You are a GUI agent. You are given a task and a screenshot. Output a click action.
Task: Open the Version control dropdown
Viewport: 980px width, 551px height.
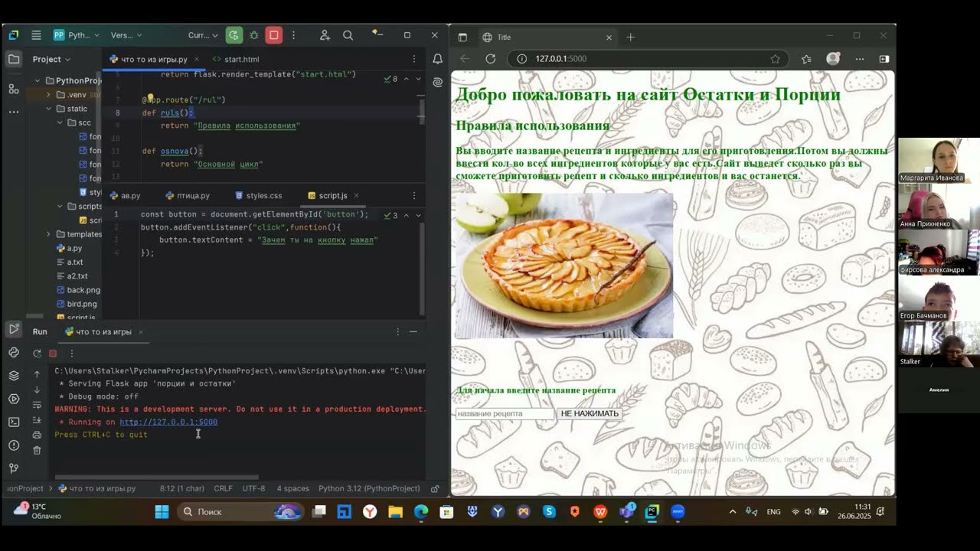click(126, 35)
